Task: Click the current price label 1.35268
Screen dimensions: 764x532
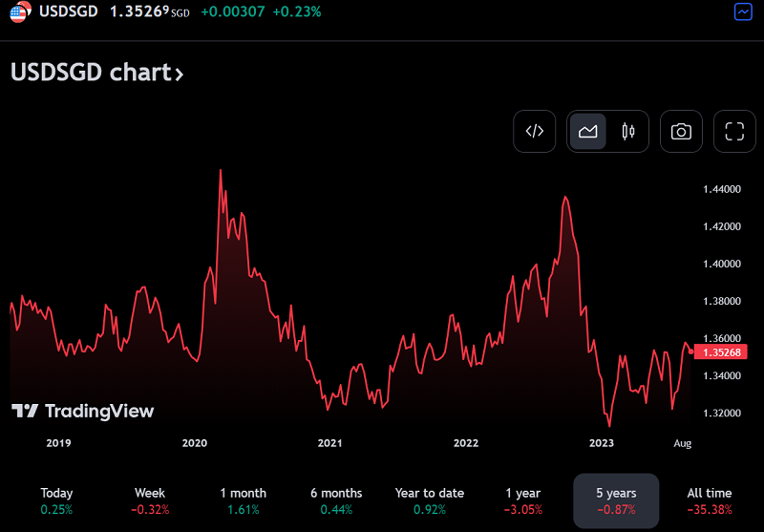Action: pos(723,351)
